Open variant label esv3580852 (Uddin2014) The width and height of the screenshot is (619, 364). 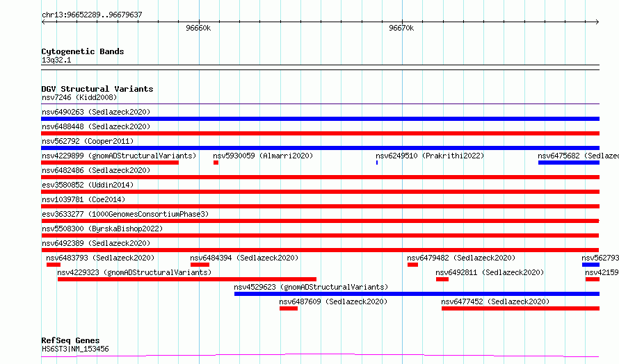88,185
